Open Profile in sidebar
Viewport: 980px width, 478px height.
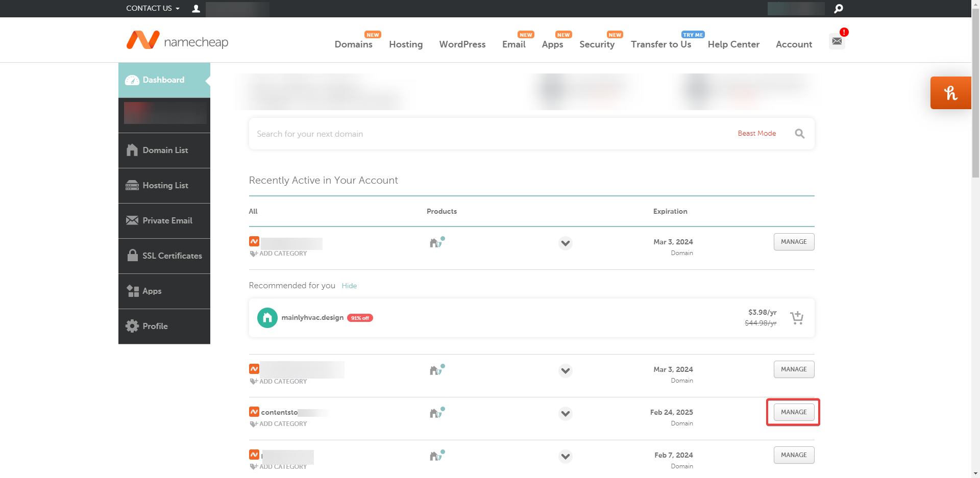(164, 326)
